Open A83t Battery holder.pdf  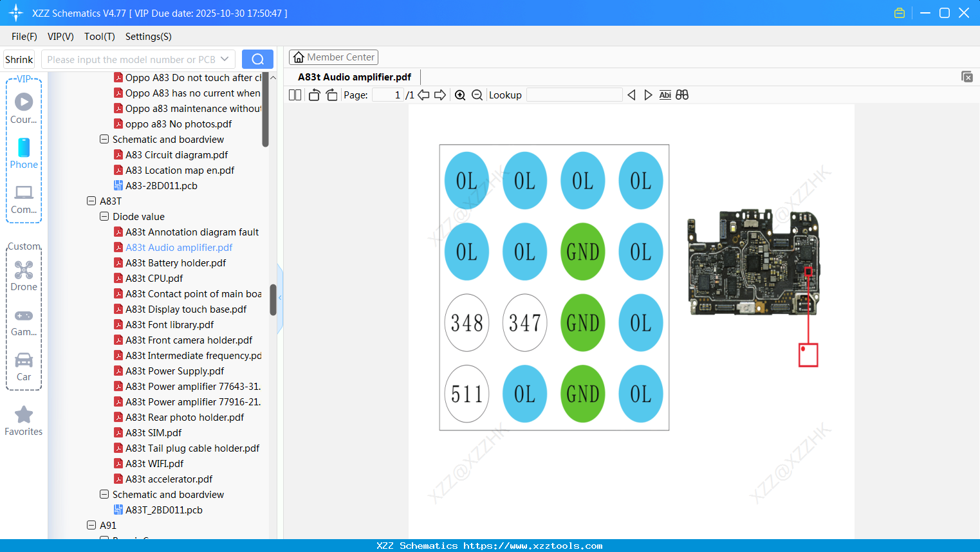coord(170,262)
